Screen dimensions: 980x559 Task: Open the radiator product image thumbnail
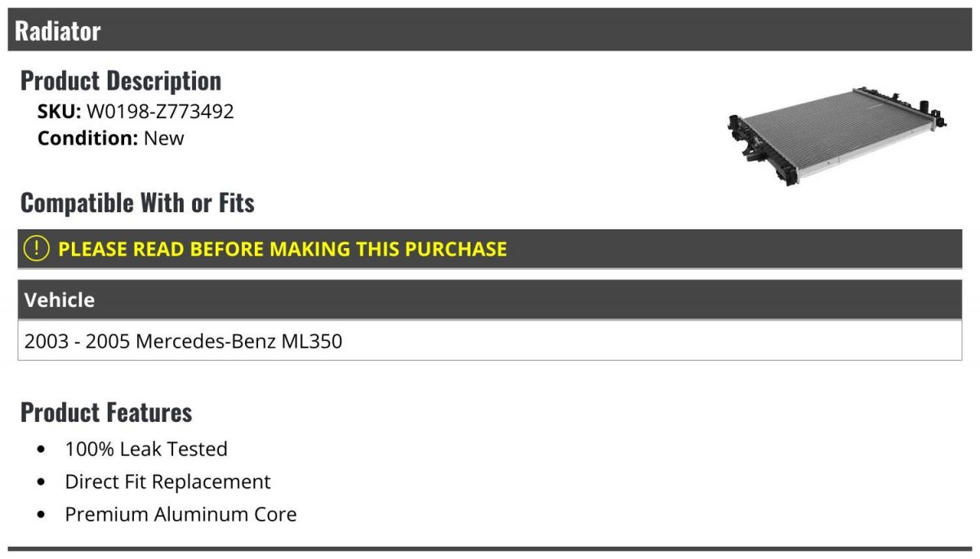coord(836,135)
